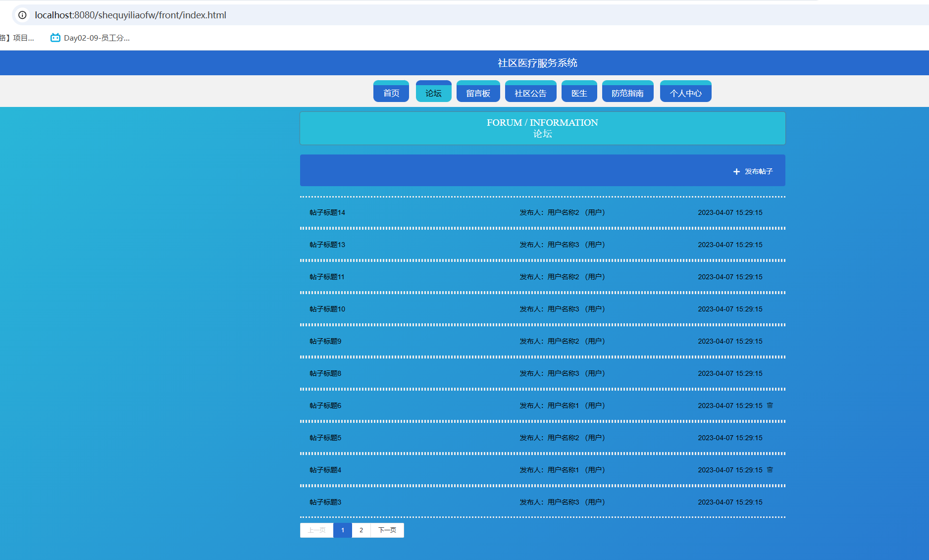
Task: Click the 发布帖子 button
Action: (753, 171)
